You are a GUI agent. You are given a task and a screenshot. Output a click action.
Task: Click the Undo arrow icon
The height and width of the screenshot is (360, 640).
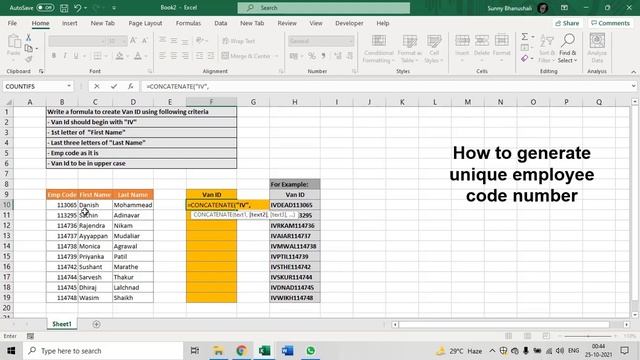coord(78,7)
